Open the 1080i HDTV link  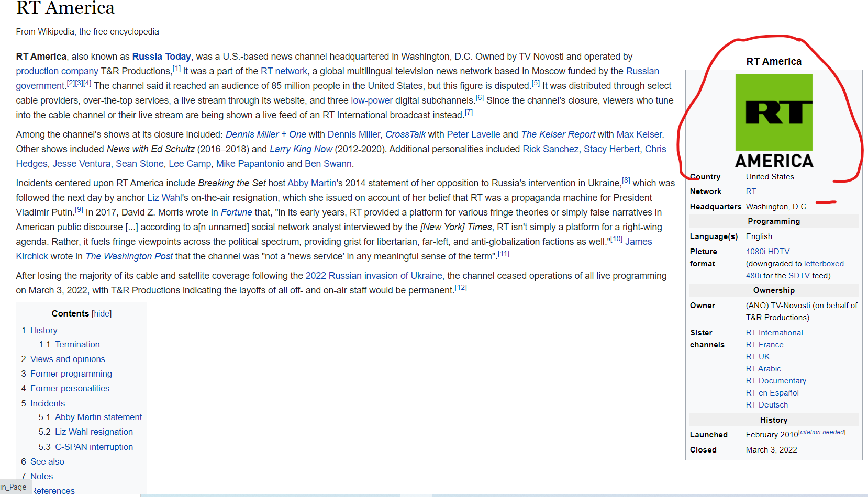click(768, 252)
